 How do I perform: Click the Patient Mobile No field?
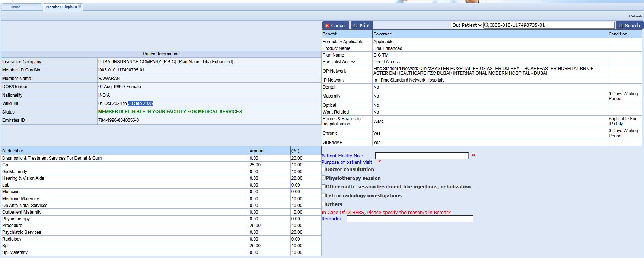[421, 156]
